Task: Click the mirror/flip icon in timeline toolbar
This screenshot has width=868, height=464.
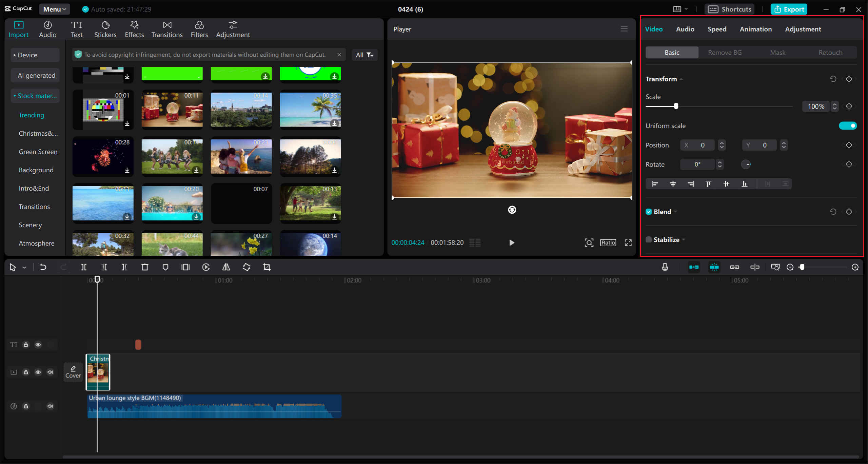Action: (226, 267)
